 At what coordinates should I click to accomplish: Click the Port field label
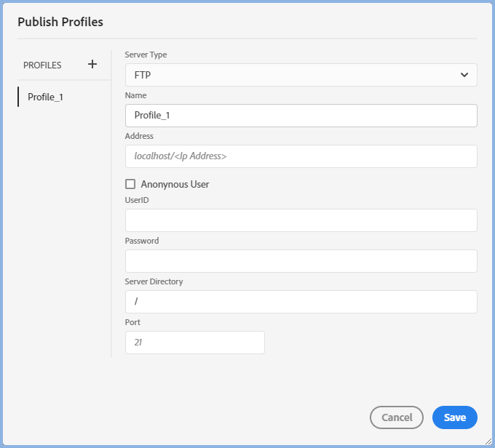(132, 322)
